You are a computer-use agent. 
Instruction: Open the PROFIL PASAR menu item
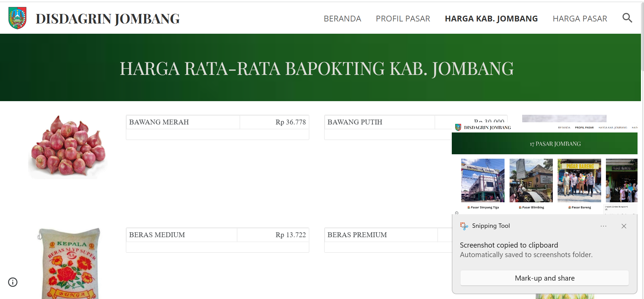point(403,19)
